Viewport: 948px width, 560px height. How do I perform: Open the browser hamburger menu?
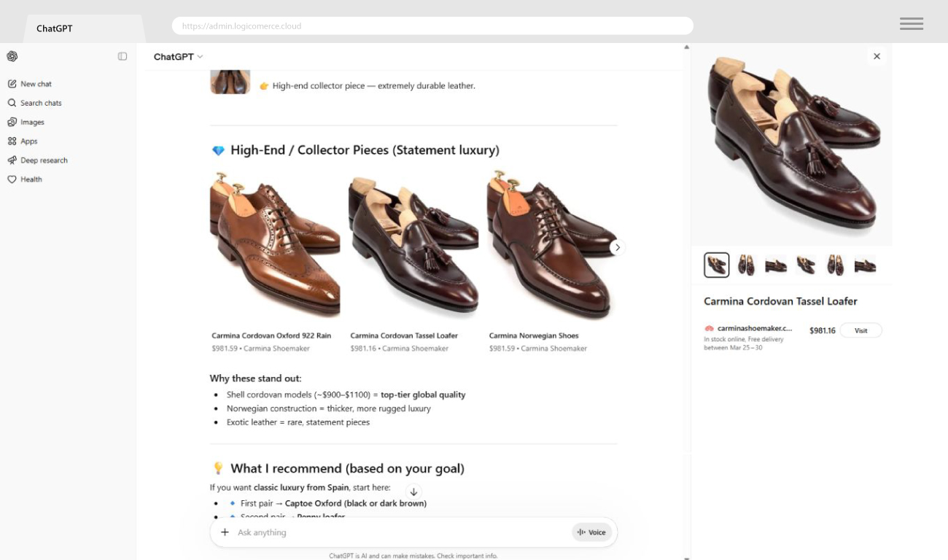click(912, 23)
